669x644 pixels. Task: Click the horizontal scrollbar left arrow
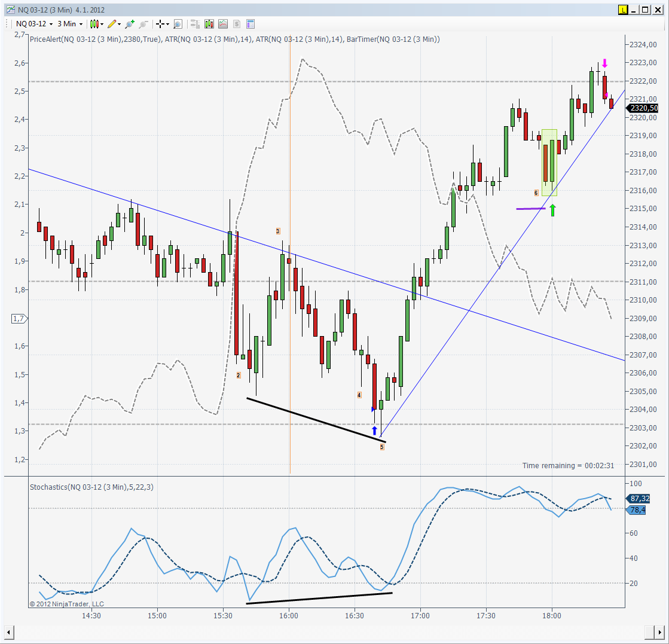8,632
